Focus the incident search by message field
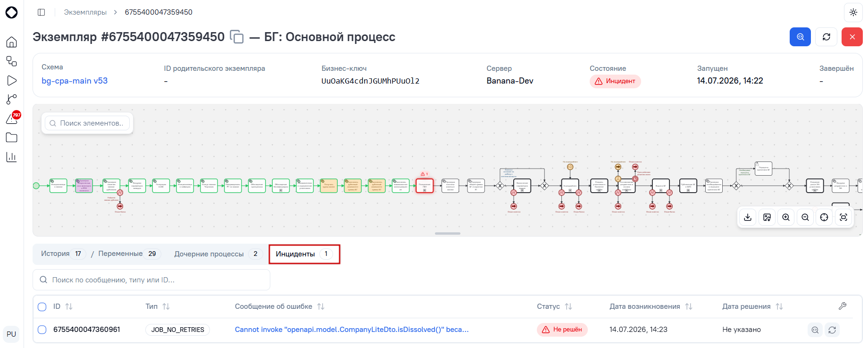 tap(151, 280)
